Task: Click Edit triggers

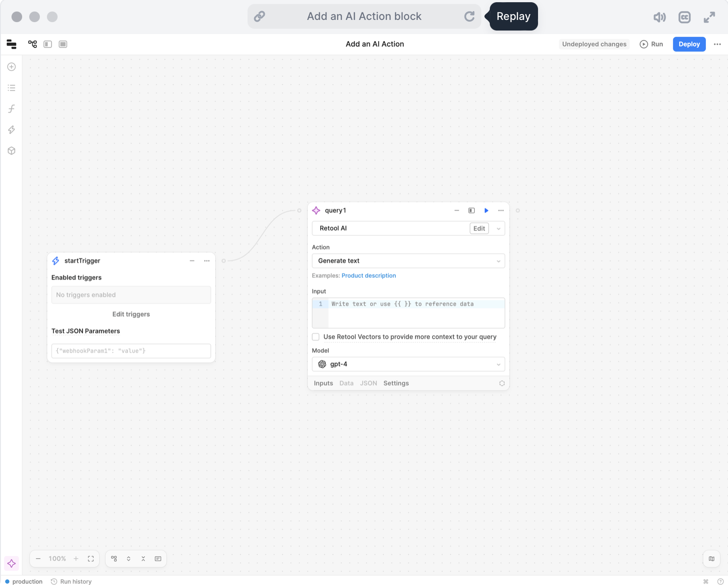Action: (131, 314)
